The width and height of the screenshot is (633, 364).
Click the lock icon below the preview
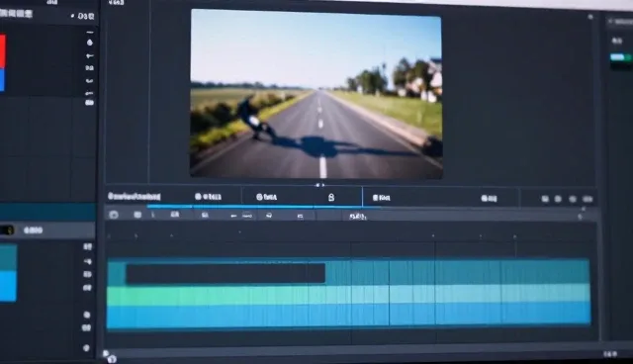331,198
